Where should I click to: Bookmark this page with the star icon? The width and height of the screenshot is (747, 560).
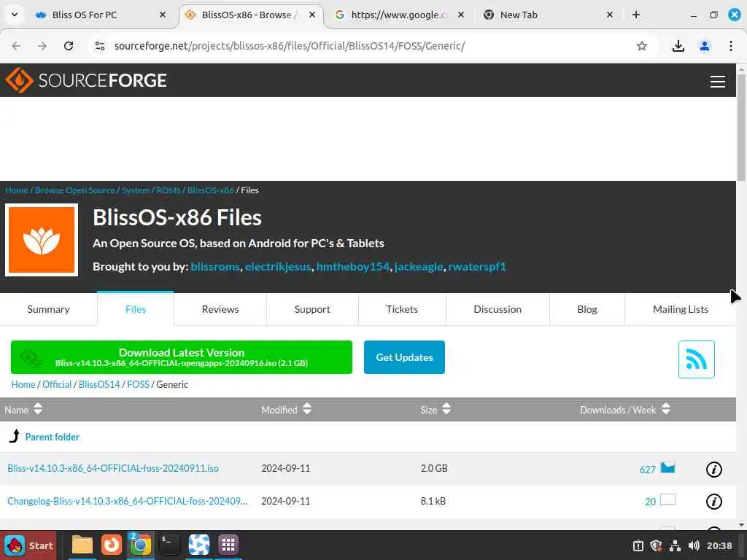pyautogui.click(x=642, y=46)
